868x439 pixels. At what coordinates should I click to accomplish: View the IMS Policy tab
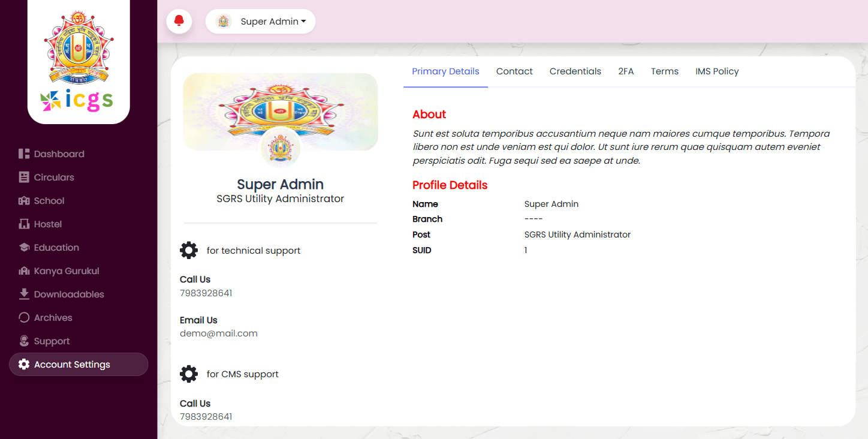click(717, 71)
